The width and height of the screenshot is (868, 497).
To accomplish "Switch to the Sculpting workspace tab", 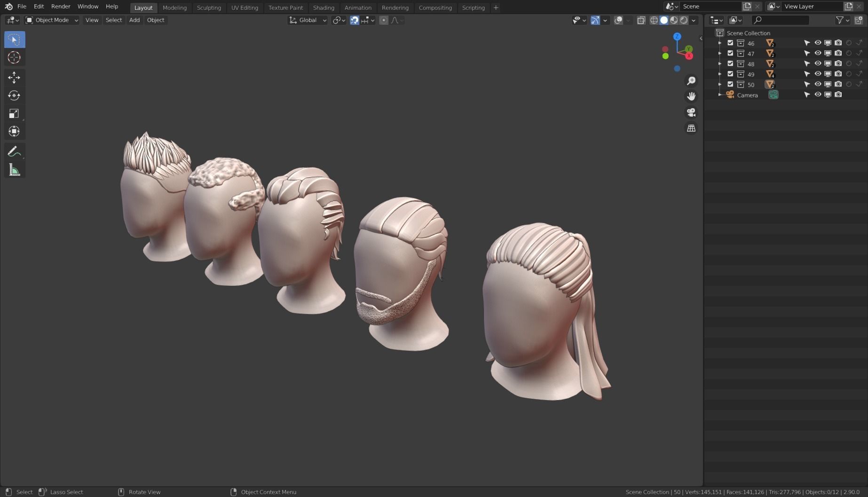I will coord(209,8).
